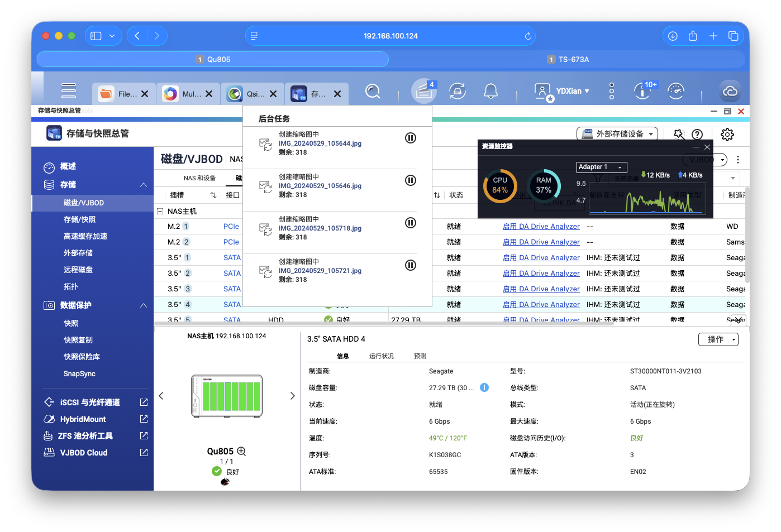The image size is (781, 532).
Task: Click the Qu805 NAS enclosure image
Action: (226, 396)
